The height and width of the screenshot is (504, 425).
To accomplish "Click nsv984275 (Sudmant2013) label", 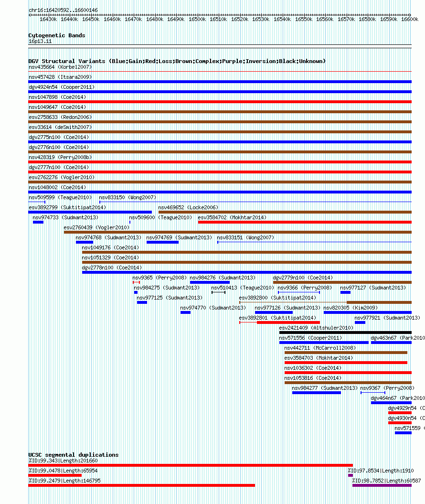I will coord(167,288).
